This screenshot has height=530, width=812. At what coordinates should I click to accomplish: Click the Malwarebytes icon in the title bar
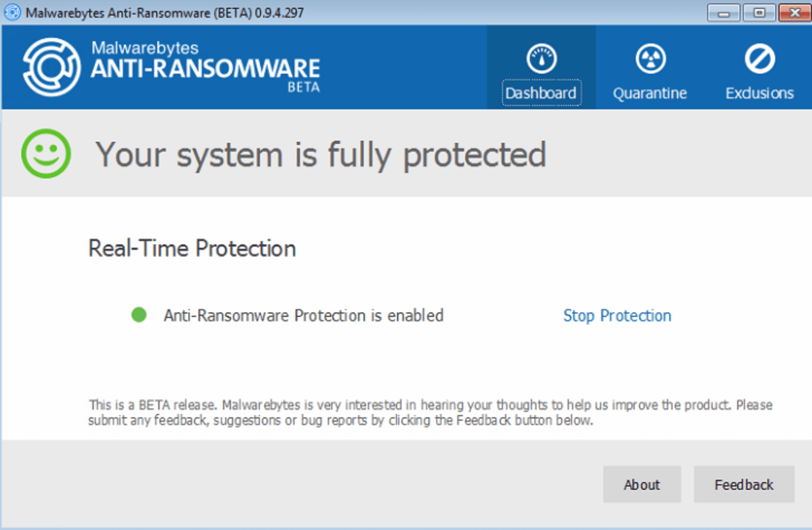click(11, 12)
